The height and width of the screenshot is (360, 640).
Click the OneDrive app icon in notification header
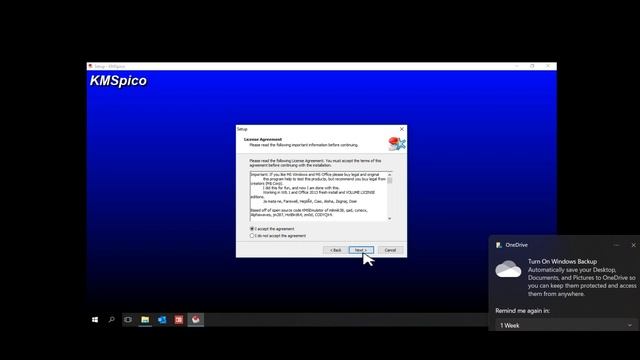click(x=499, y=245)
